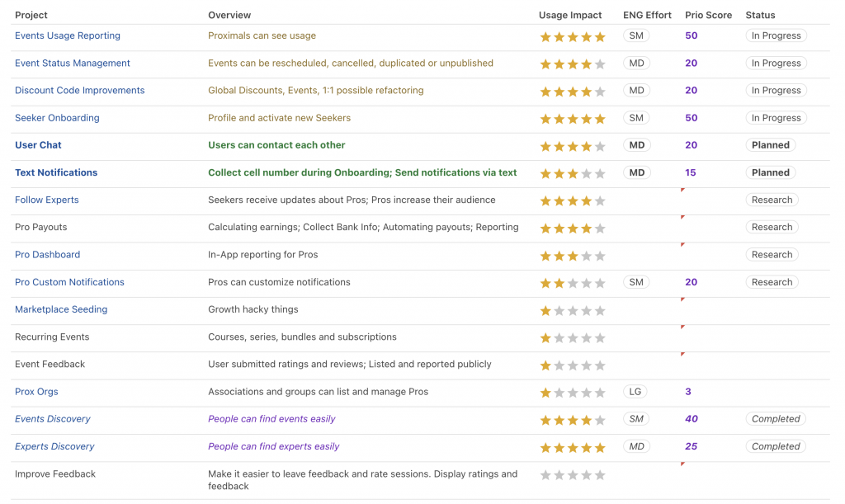
Task: Select the Prio Score 40 cell for Events Discovery
Action: pos(692,419)
